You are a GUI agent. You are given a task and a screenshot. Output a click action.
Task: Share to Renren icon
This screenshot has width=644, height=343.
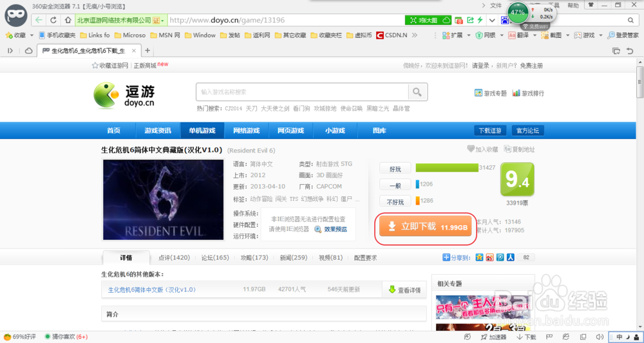pos(510,257)
